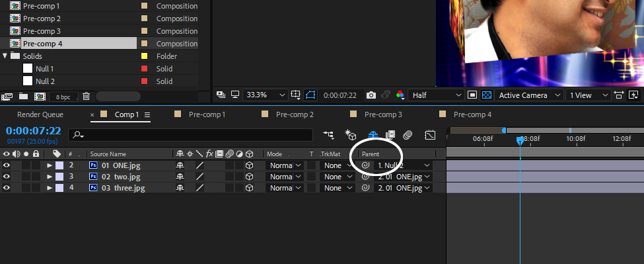The width and height of the screenshot is (644, 264).
Task: Open the Render Queue tab
Action: (40, 114)
